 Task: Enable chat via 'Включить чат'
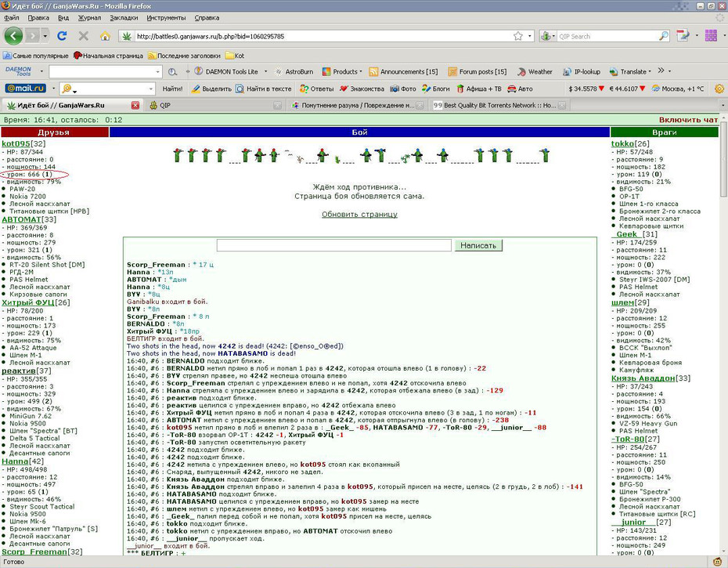tap(688, 120)
